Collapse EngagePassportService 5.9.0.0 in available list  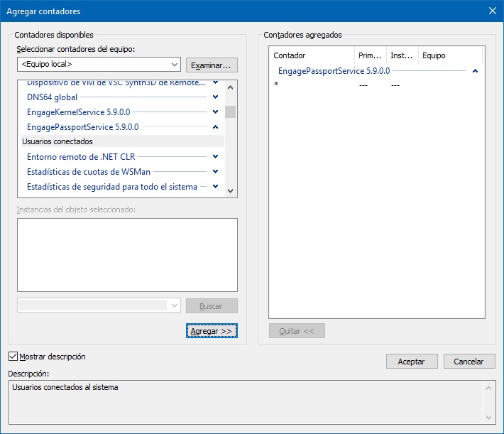215,127
